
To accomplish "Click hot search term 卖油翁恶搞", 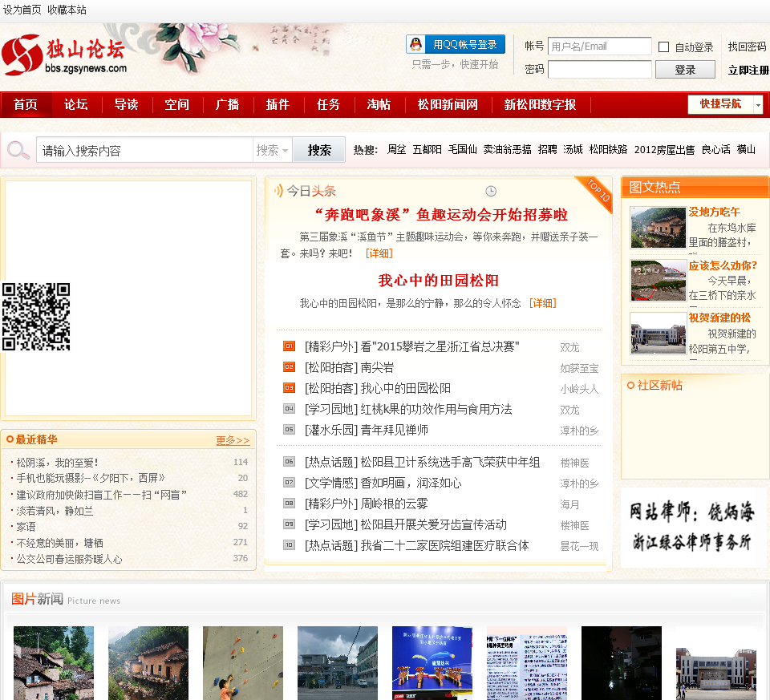I will click(x=507, y=149).
